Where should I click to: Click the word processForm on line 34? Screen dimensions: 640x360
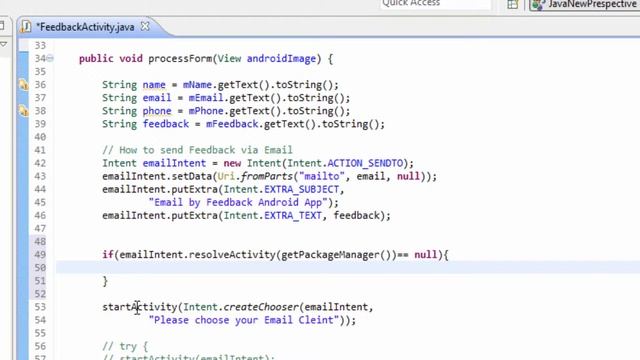click(x=180, y=59)
